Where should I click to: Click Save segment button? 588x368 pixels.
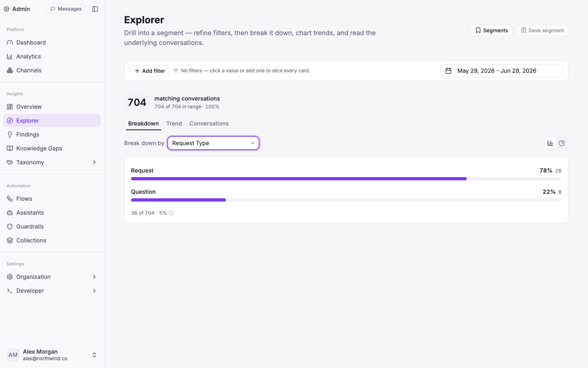[542, 30]
